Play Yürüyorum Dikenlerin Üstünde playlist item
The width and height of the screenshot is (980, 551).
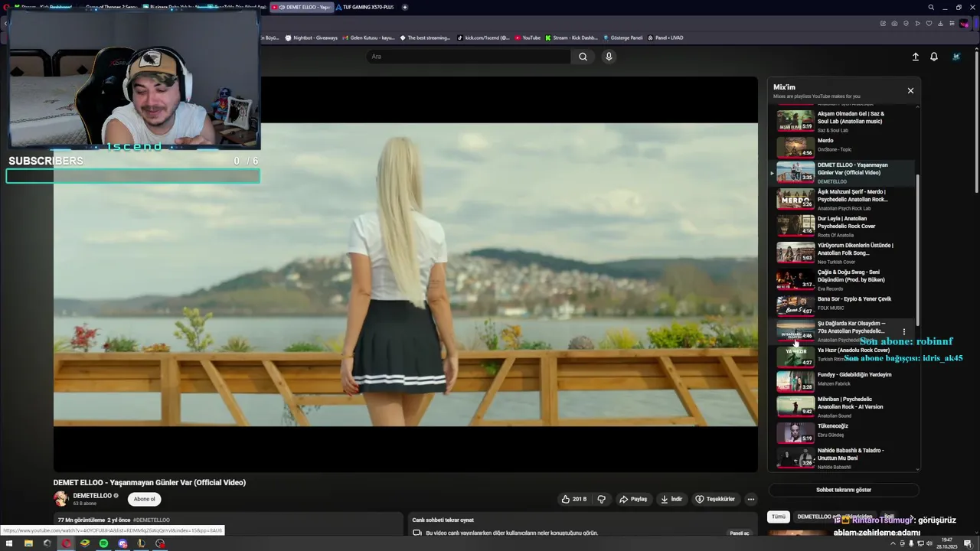tap(842, 253)
